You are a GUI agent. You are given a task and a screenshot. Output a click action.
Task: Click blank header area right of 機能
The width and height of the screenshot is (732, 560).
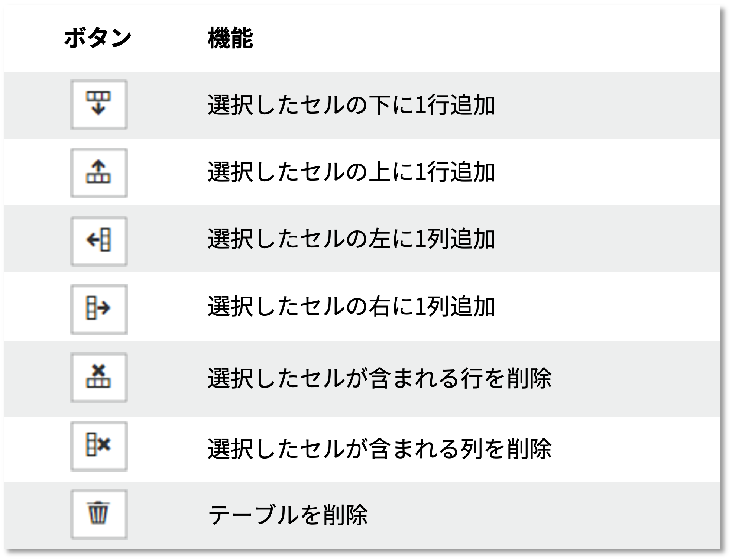tap(483, 38)
